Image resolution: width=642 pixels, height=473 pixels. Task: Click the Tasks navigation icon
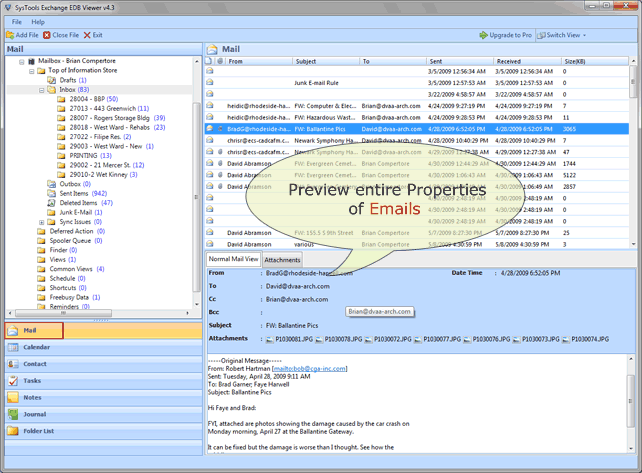[13, 381]
